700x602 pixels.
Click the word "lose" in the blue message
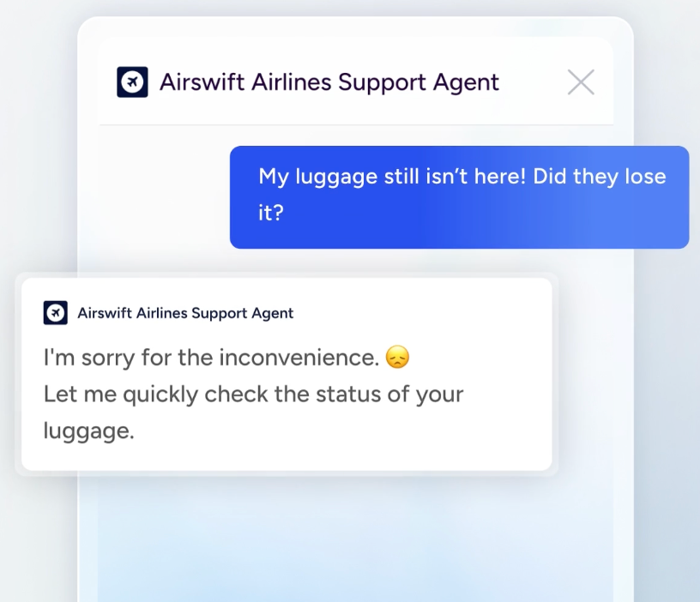click(647, 176)
